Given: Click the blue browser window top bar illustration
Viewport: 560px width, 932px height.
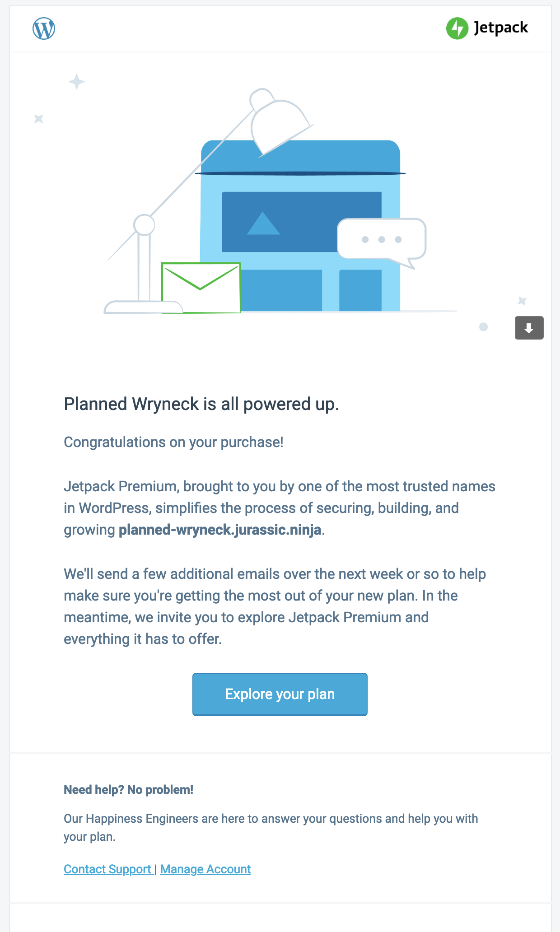Looking at the screenshot, I should (x=300, y=156).
